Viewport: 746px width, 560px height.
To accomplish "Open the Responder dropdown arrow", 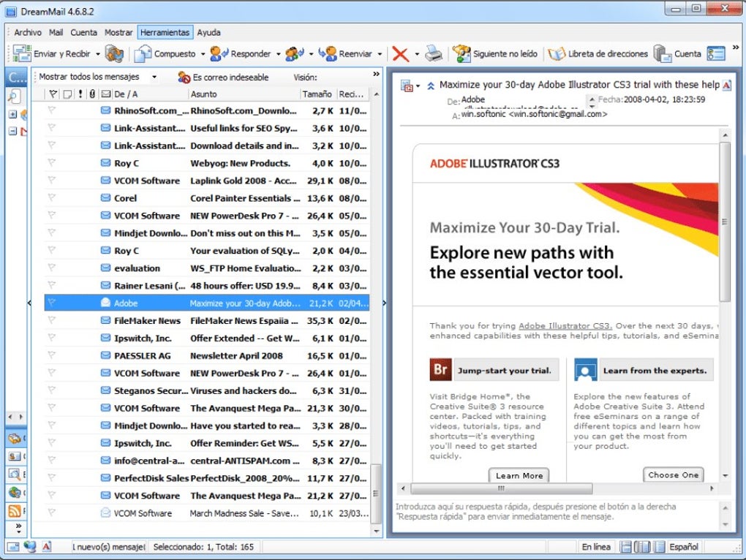I will point(279,54).
